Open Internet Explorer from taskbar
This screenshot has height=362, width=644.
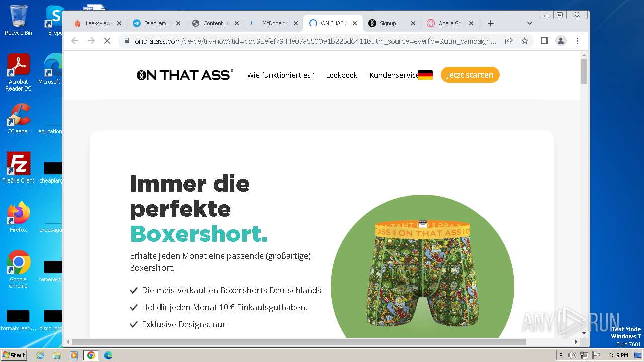click(40, 355)
